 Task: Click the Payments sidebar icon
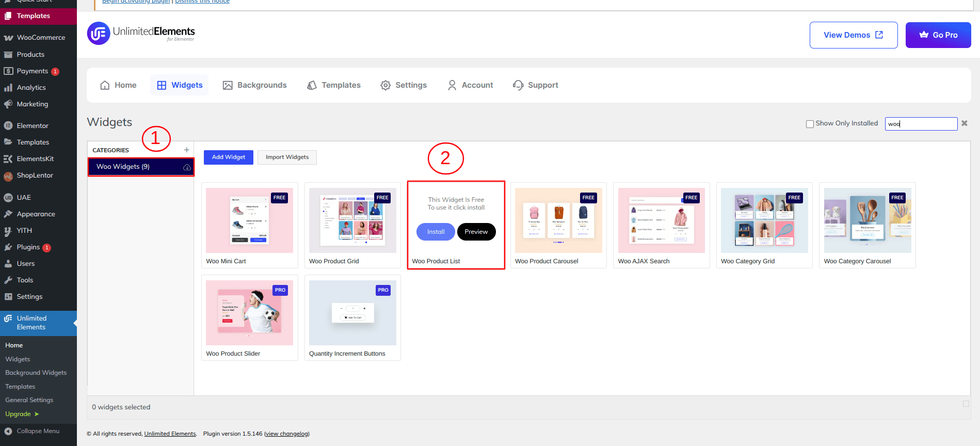click(8, 71)
